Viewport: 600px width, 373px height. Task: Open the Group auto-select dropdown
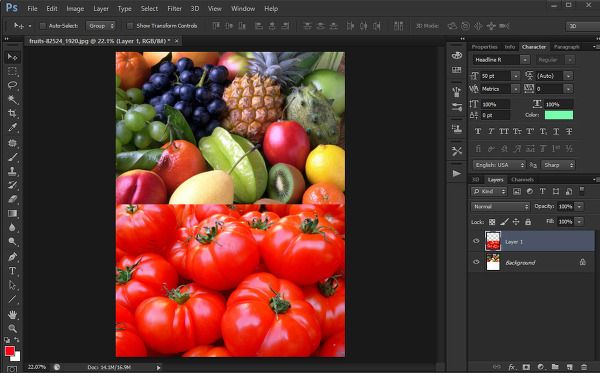(x=101, y=26)
